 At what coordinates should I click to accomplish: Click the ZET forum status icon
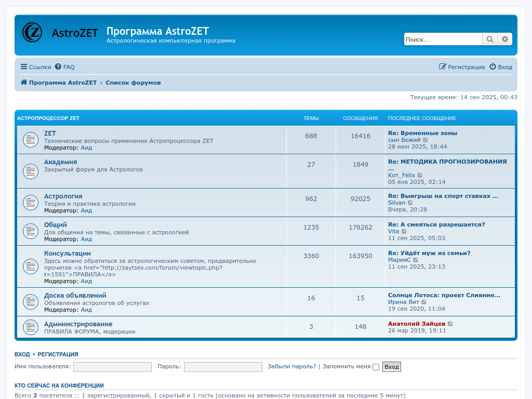click(31, 140)
